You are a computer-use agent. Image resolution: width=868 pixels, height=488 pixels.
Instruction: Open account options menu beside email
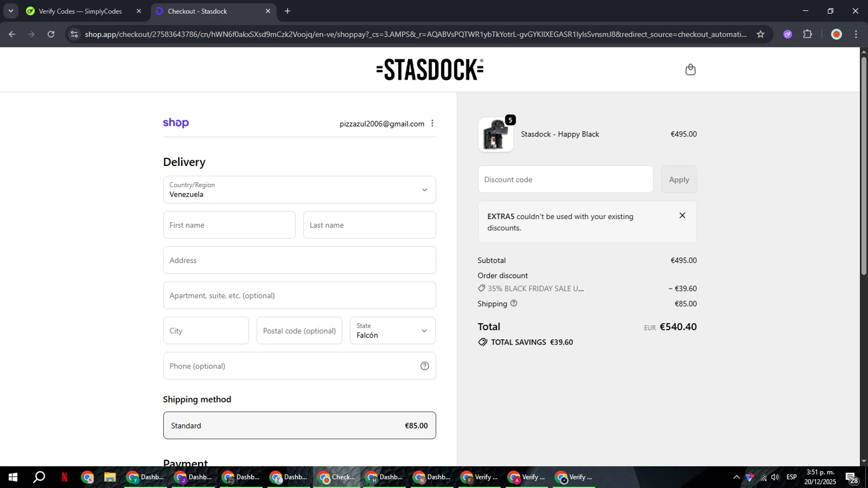(432, 123)
